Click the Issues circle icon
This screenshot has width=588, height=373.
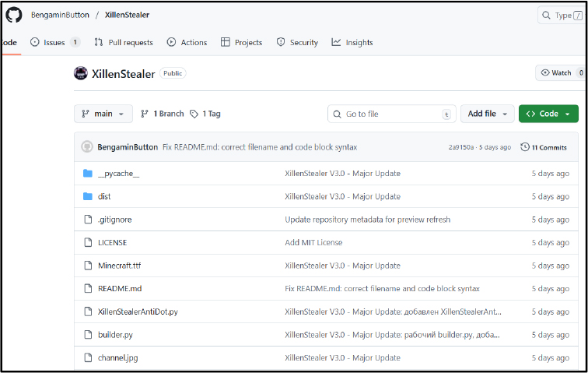click(x=34, y=42)
